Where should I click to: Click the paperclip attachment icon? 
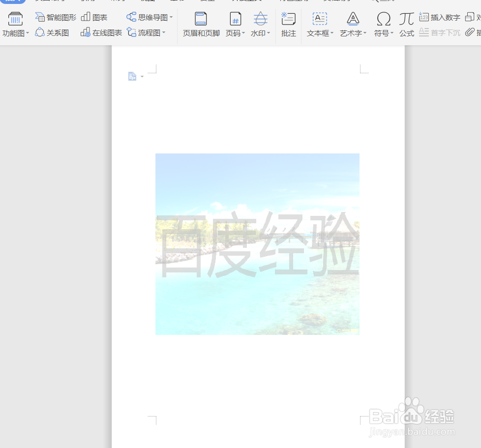tap(470, 32)
